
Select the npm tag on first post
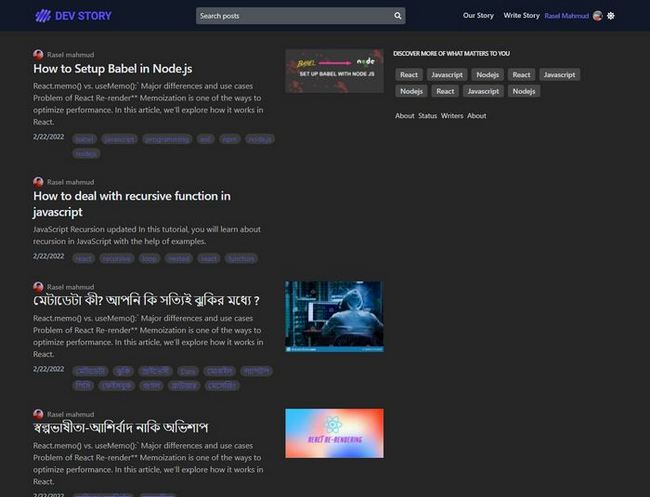coord(230,139)
